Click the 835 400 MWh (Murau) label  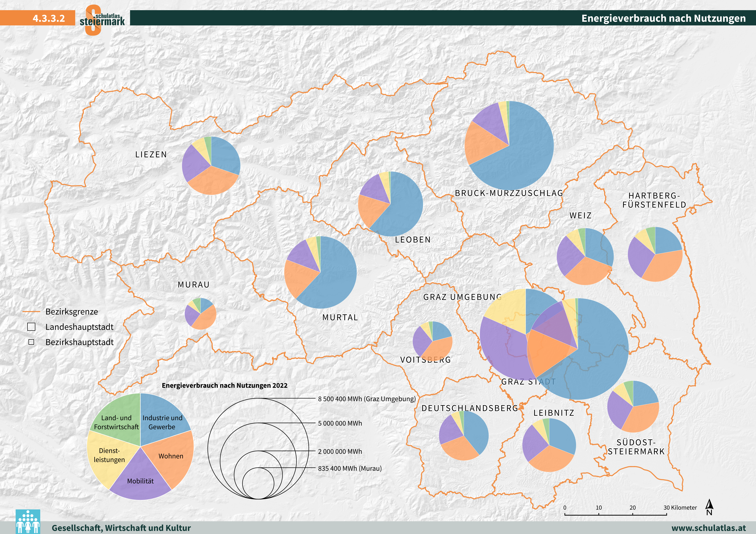tap(350, 468)
